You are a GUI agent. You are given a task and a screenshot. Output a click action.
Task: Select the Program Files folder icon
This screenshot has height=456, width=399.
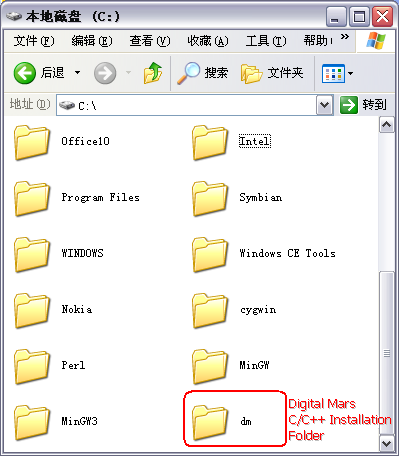32,199
